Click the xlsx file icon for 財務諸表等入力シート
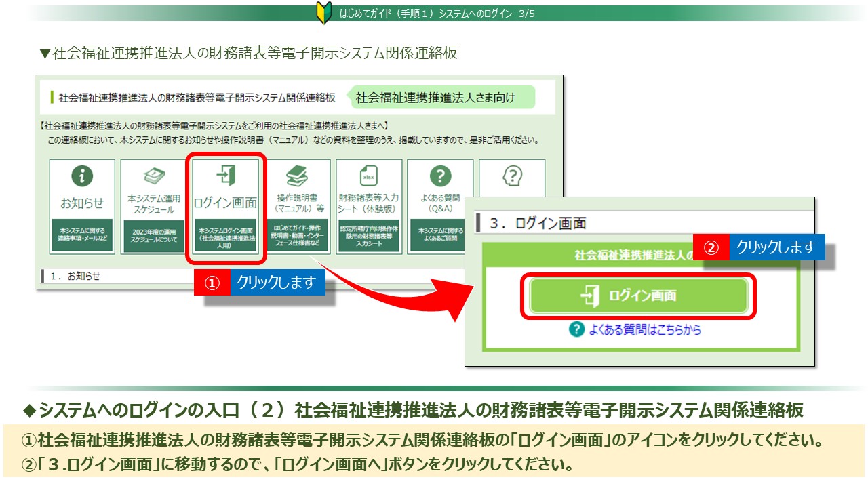Image resolution: width=868 pixels, height=488 pixels. [x=369, y=176]
